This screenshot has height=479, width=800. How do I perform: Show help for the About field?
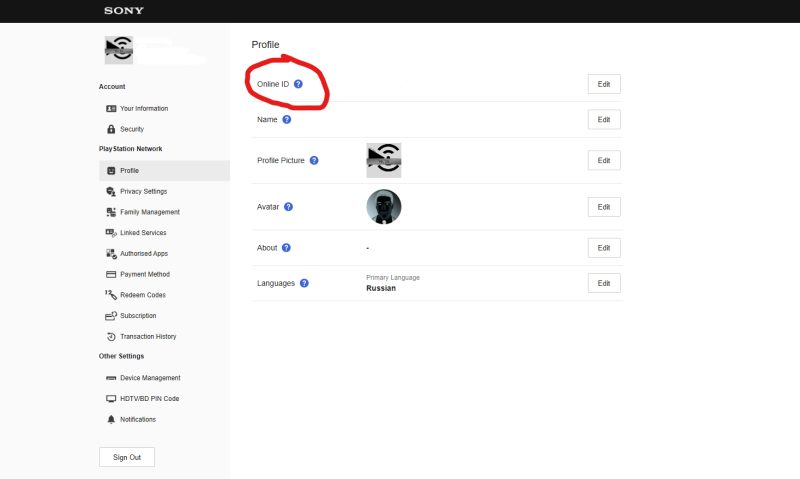click(x=286, y=248)
